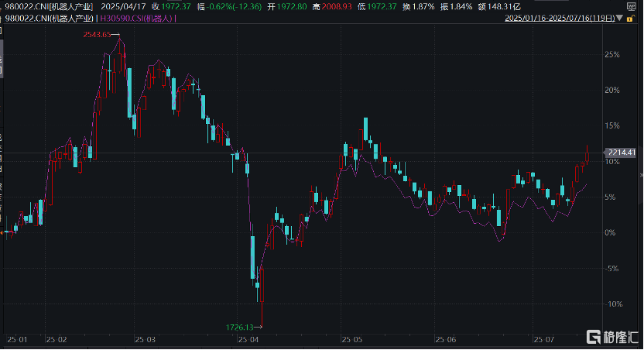The image size is (644, 350).
Task: Click the 20% axis label
Action: click(x=612, y=90)
